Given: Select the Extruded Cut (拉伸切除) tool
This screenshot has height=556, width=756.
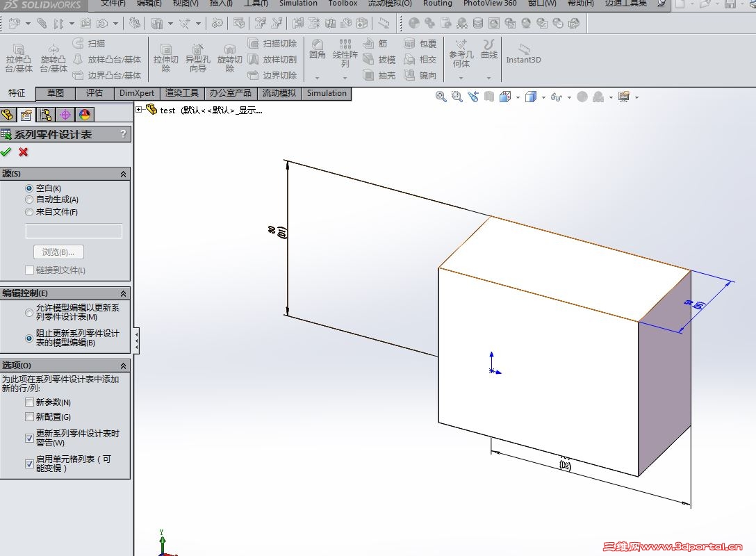Looking at the screenshot, I should pos(166,58).
